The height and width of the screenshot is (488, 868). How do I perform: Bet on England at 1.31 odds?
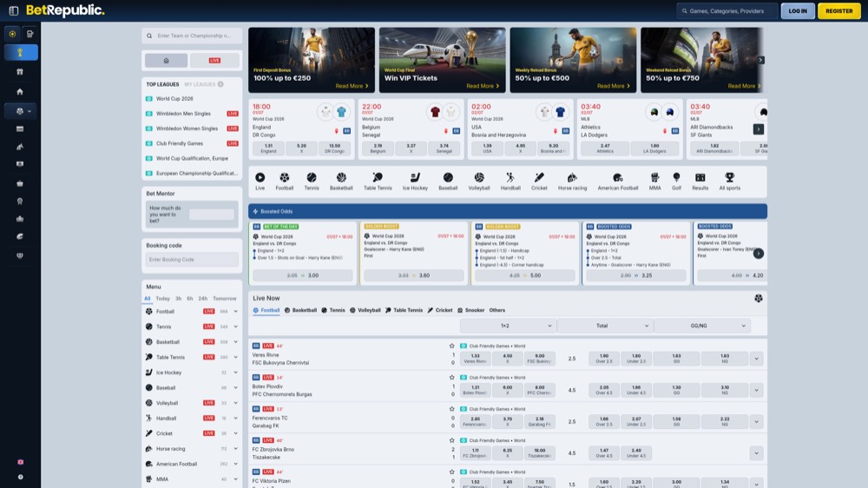tap(268, 148)
